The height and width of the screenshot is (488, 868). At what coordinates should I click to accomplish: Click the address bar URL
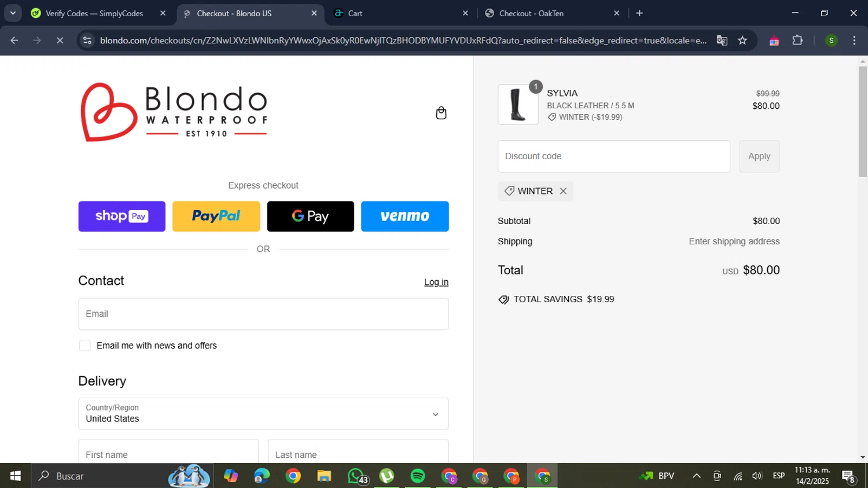point(403,41)
